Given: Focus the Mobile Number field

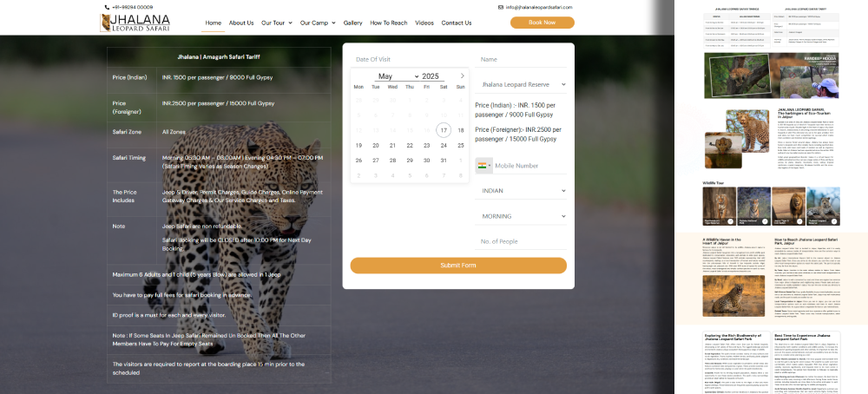Looking at the screenshot, I should coord(528,165).
